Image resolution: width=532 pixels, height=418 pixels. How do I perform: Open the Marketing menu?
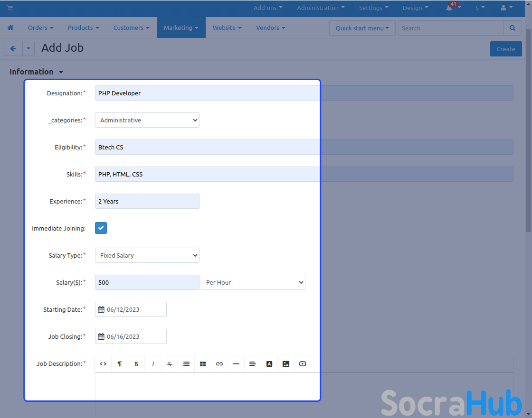tap(181, 28)
